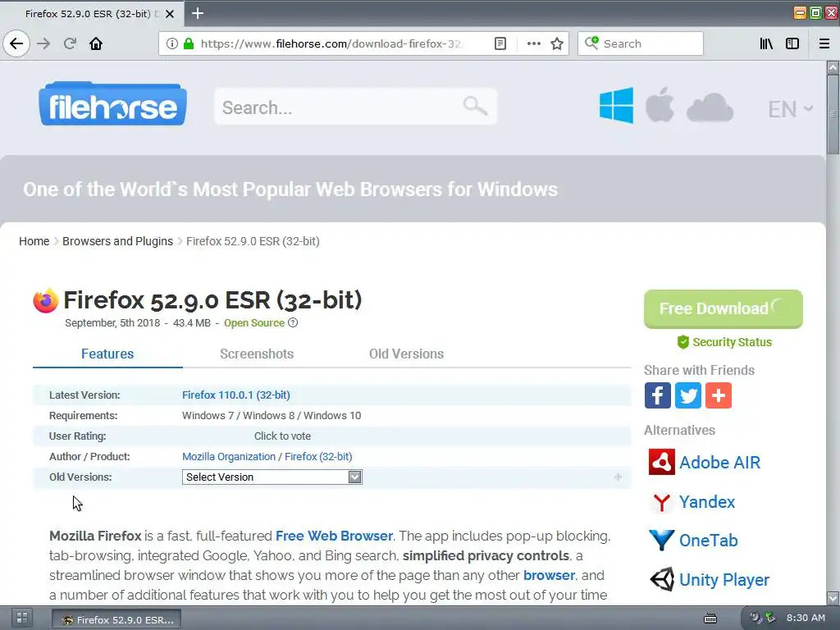Open the Yandex alternative link
840x630 pixels.
(x=706, y=502)
